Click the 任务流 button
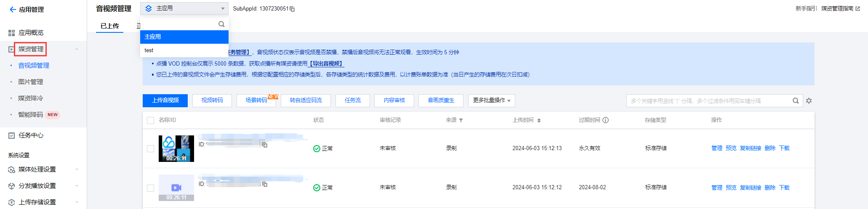 (352, 101)
